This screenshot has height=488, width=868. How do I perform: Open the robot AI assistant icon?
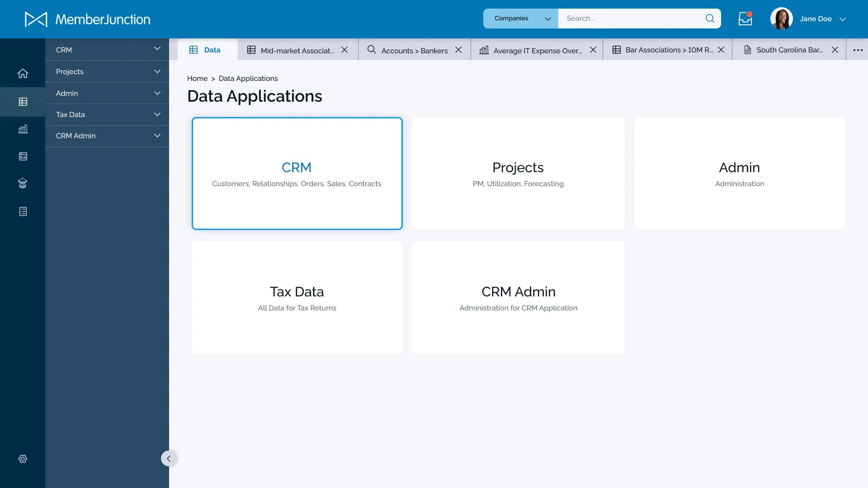tap(23, 183)
